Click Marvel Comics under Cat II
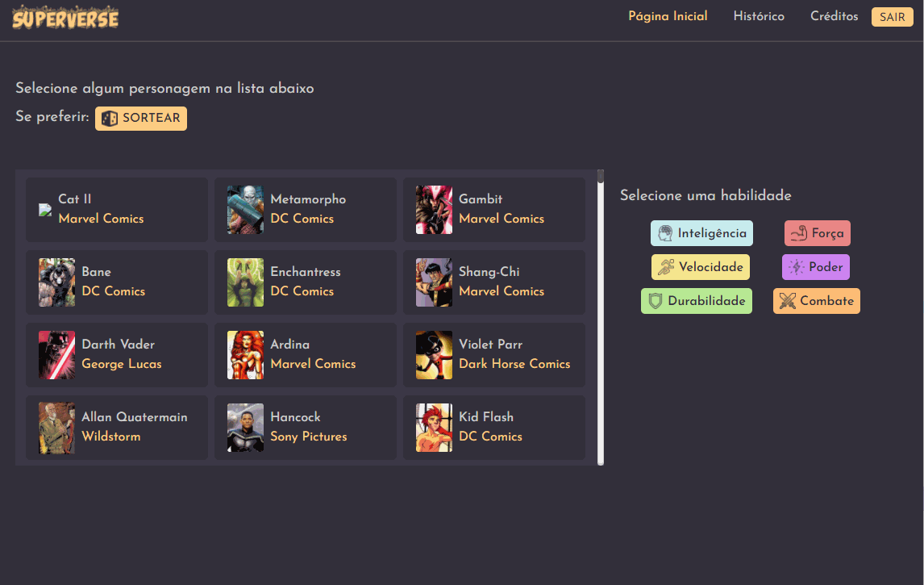The image size is (924, 585). click(x=101, y=219)
